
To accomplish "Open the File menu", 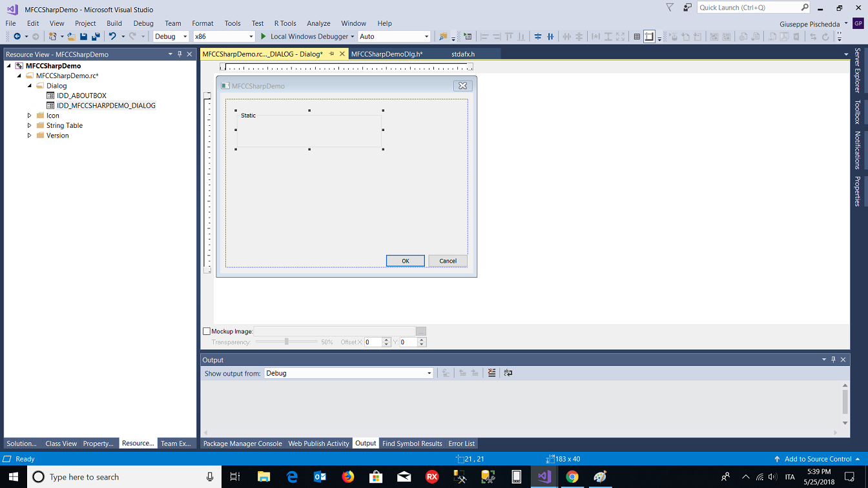I will coord(11,23).
